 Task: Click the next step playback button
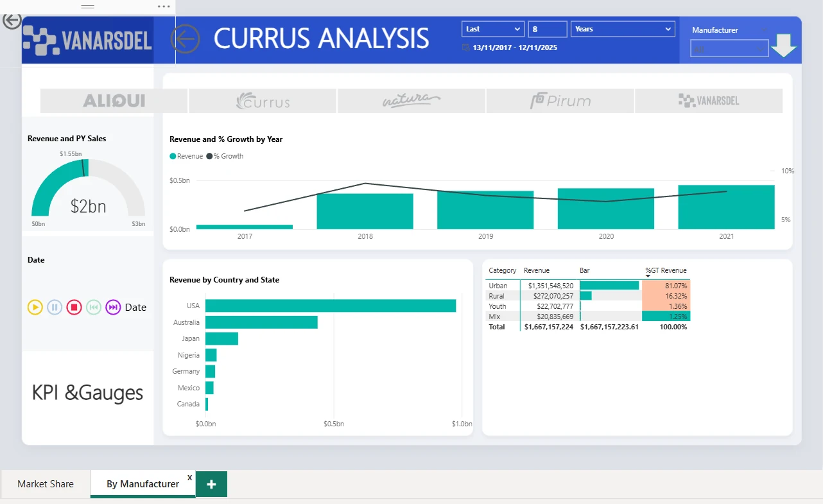113,308
